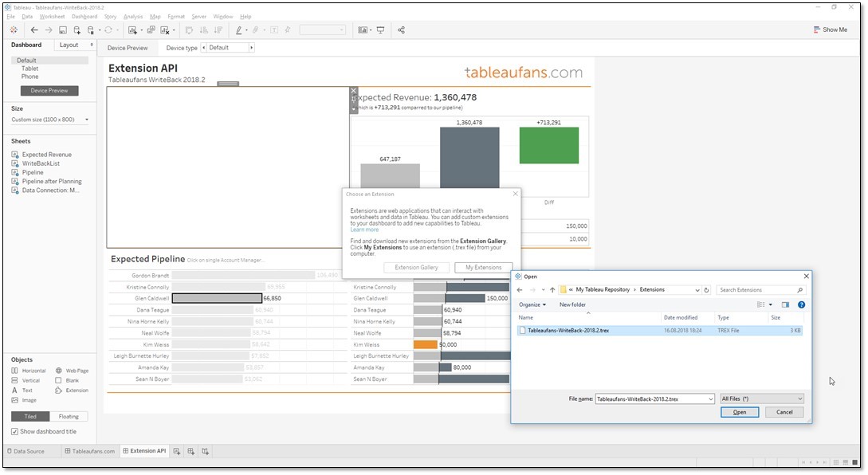The height and width of the screenshot is (475, 868).
Task: Select the Highlight pen icon in toolbar
Action: [238, 29]
